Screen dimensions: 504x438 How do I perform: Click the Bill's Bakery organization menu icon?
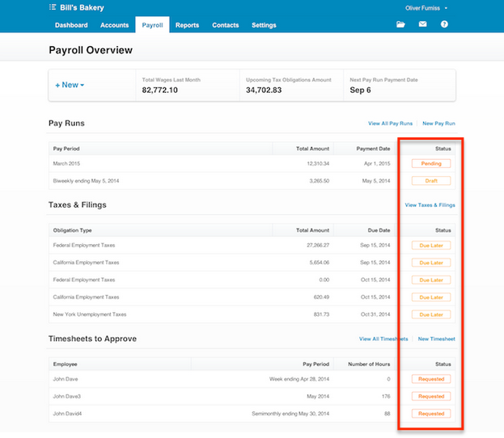coord(53,7)
